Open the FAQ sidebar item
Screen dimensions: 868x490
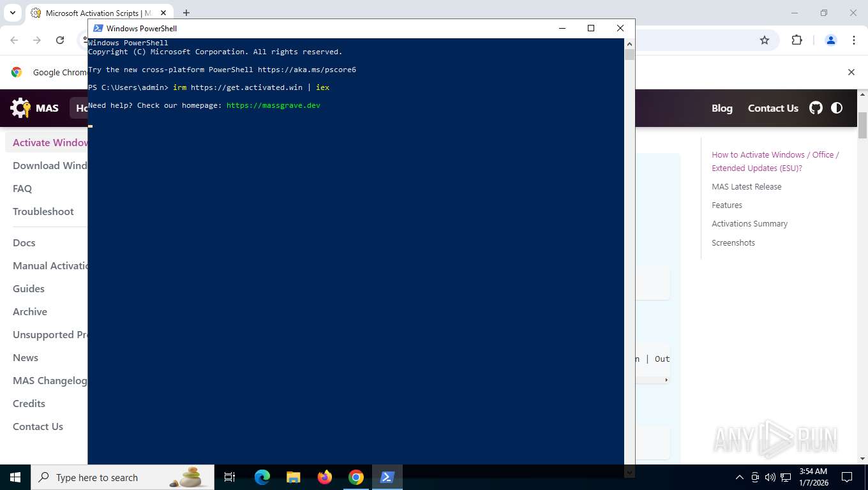(x=22, y=188)
